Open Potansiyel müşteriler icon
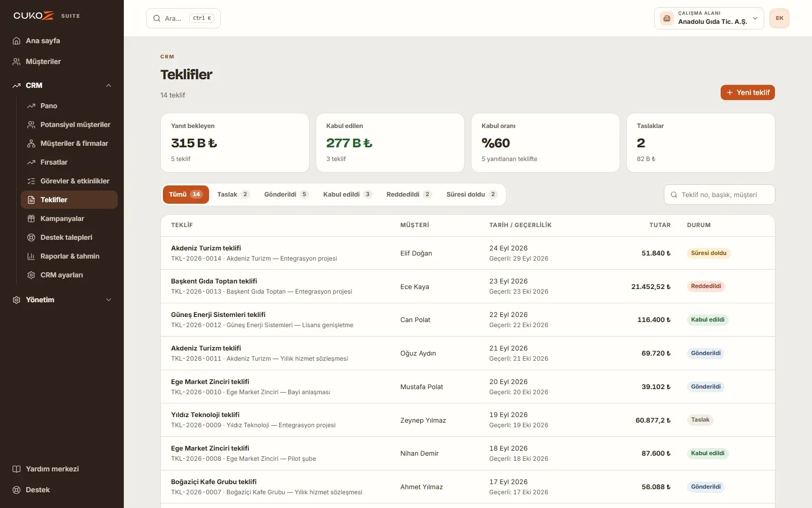The image size is (812, 508). [x=31, y=124]
